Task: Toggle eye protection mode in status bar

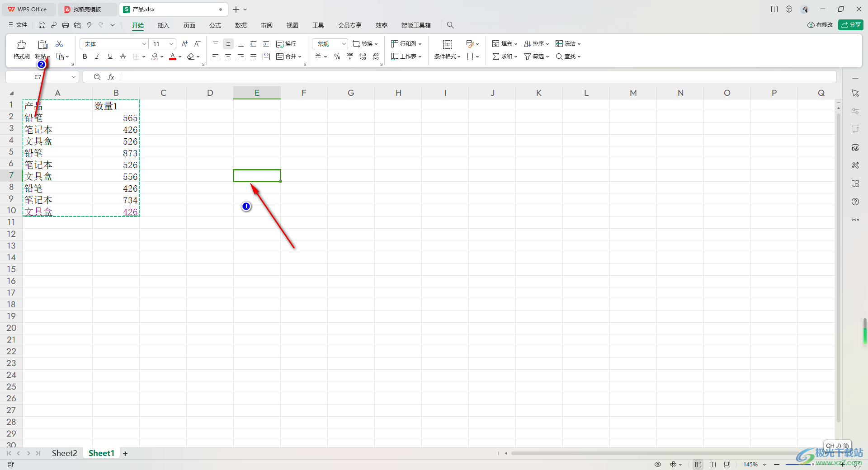Action: click(658, 465)
